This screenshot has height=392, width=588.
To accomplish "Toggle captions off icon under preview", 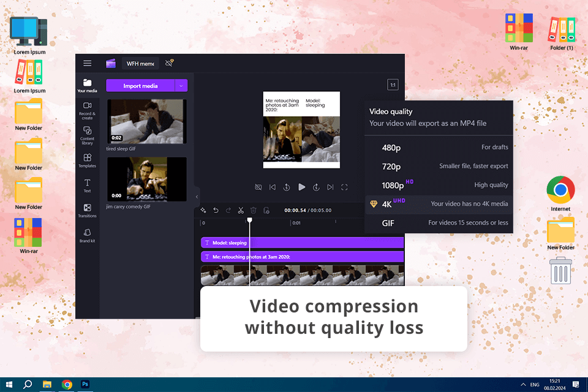I will click(258, 187).
